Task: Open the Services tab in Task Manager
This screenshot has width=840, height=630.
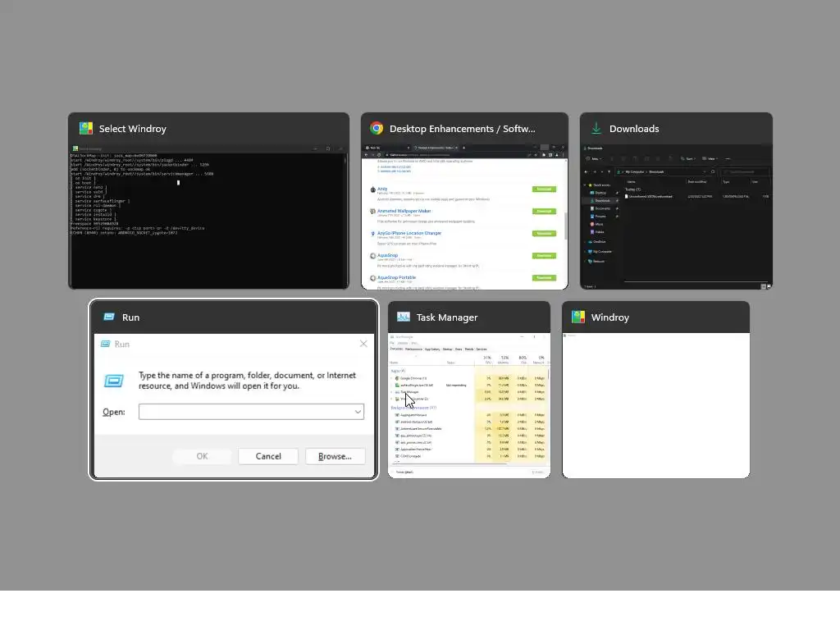Action: pos(481,349)
